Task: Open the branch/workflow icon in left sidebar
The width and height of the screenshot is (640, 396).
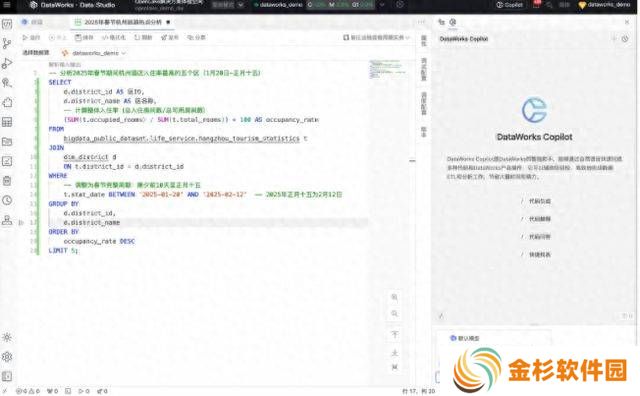Action: click(x=7, y=44)
